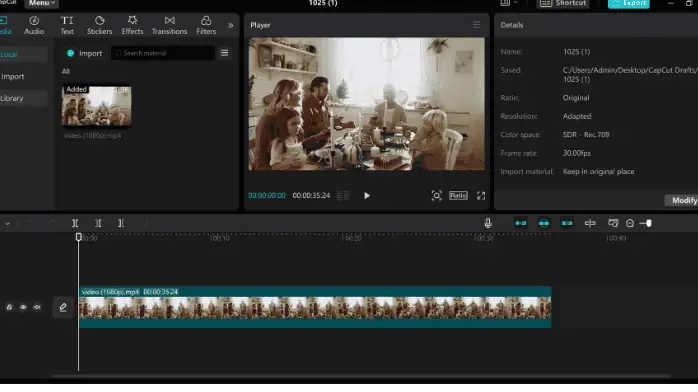The image size is (698, 392).
Task: Open the Player panel menu
Action: point(476,25)
